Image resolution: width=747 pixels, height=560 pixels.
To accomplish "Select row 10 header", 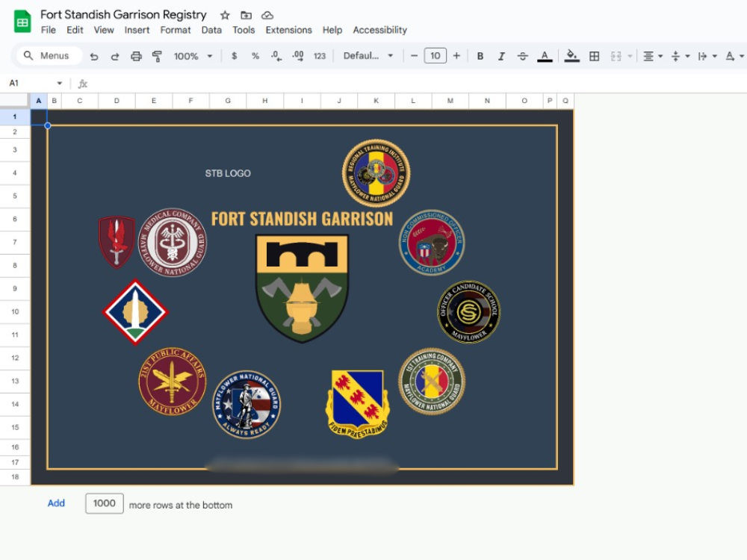I will point(15,312).
